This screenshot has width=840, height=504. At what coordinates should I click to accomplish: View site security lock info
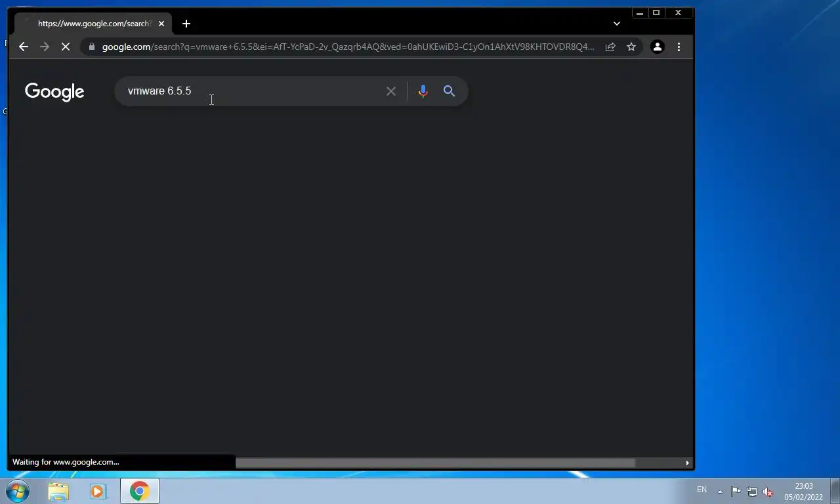91,47
